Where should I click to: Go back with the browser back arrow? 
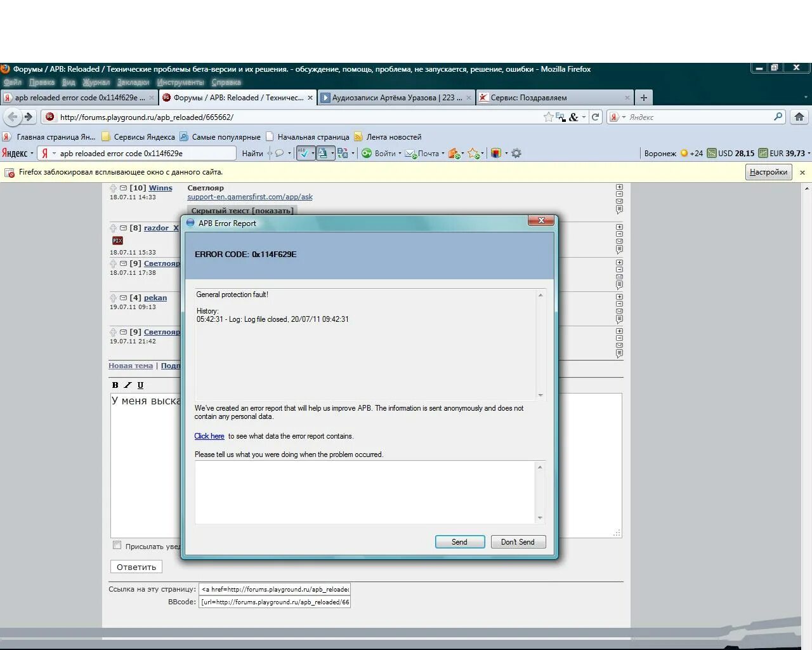point(13,117)
